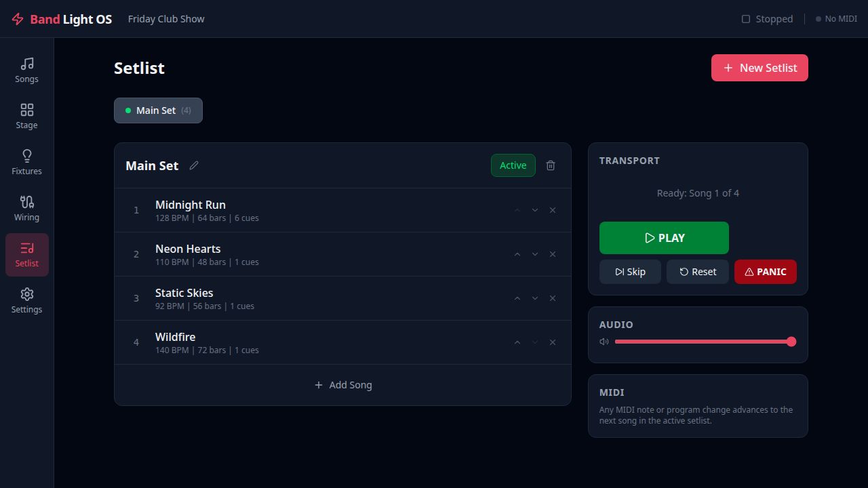This screenshot has width=868, height=488.
Task: Move Static Skies down one position
Action: click(535, 298)
